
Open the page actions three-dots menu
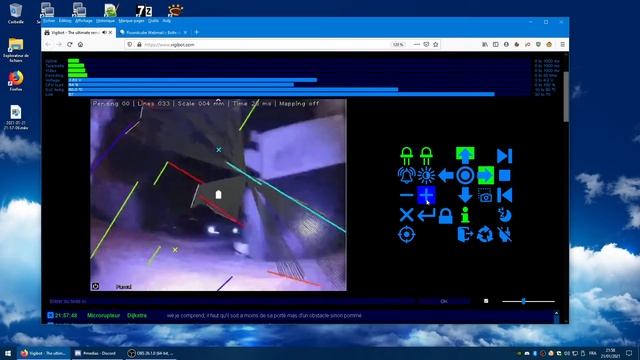416,44
